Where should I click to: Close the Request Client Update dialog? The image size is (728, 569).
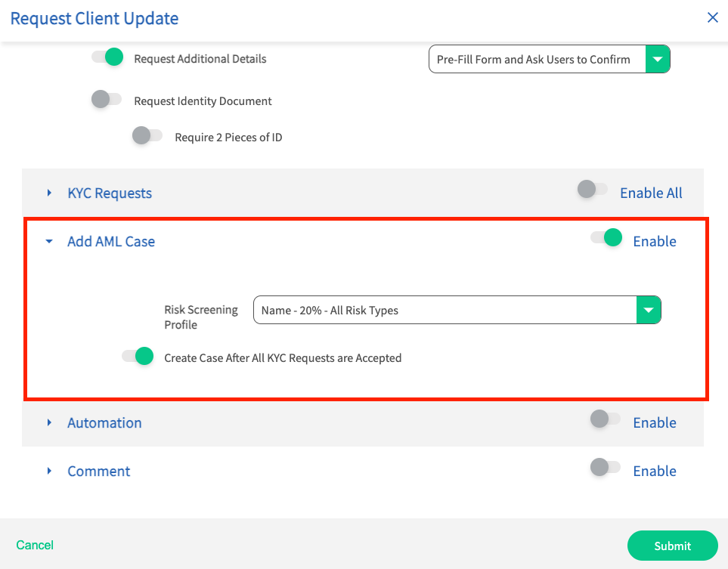point(712,17)
